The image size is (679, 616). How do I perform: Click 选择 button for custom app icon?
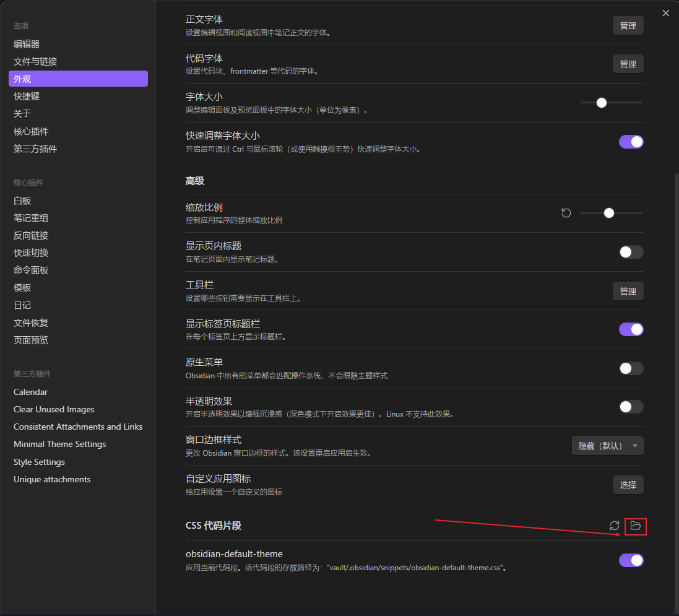click(628, 485)
